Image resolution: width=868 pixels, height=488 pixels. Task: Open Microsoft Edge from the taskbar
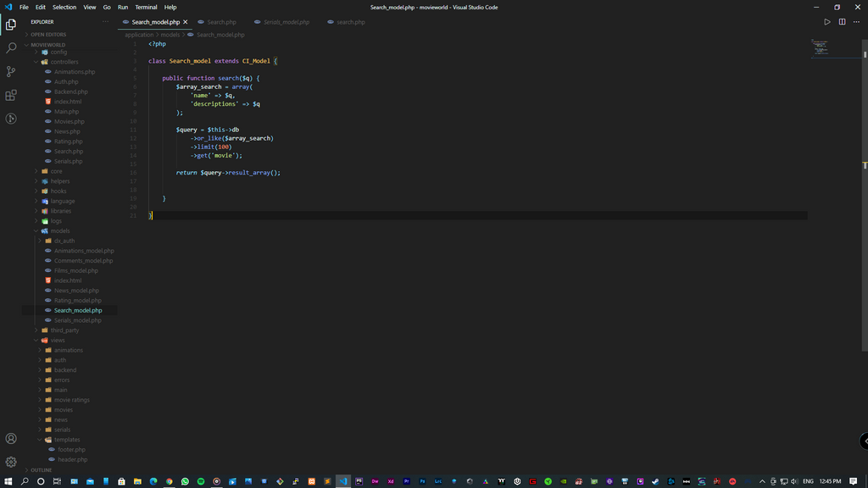click(153, 481)
